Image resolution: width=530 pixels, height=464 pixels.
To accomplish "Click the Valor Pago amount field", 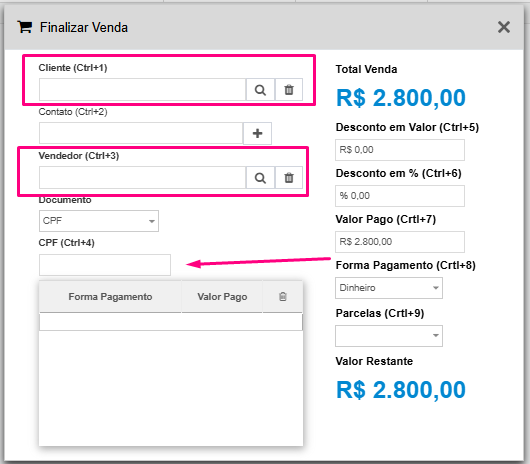I will 400,242.
